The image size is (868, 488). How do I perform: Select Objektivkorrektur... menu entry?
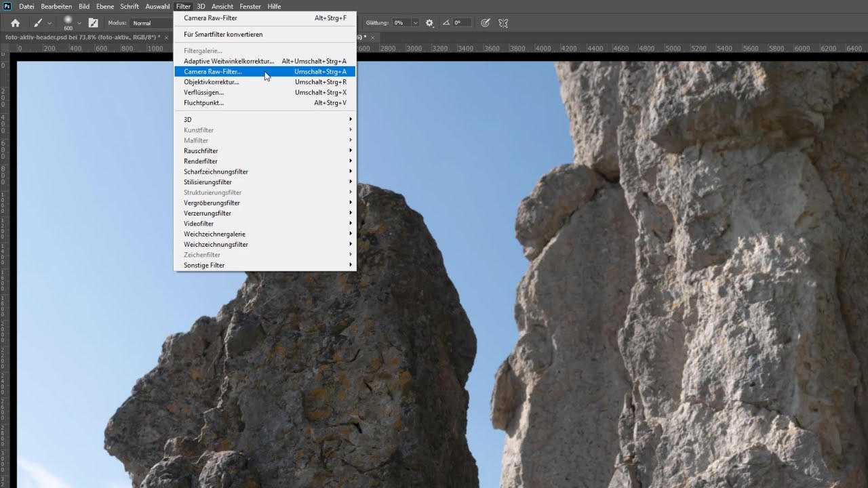(264, 82)
